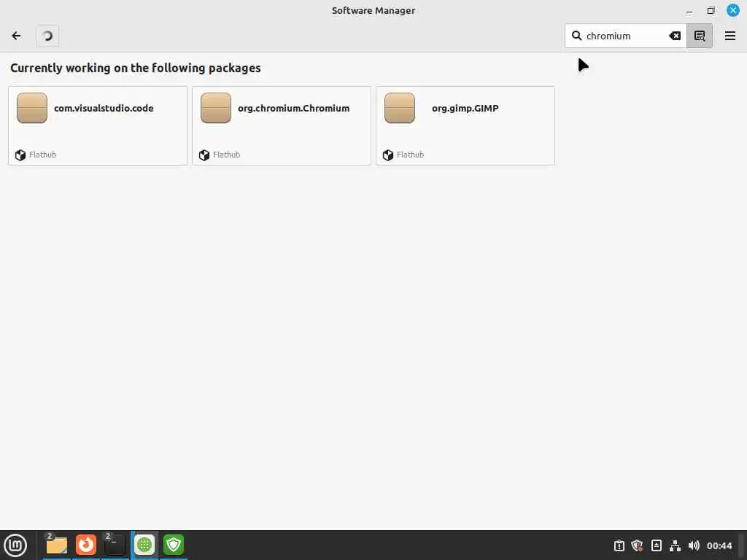Open the Linux Mint start menu
747x560 pixels.
16,545
